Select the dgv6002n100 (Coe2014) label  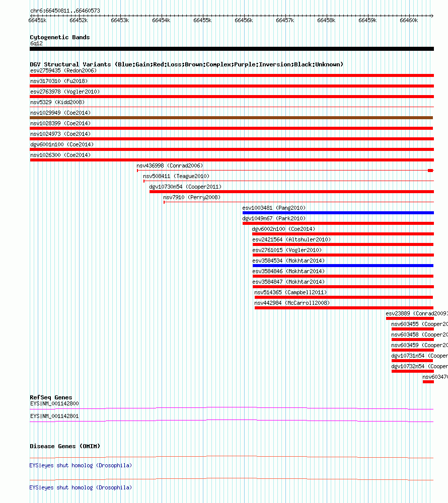tap(284, 229)
